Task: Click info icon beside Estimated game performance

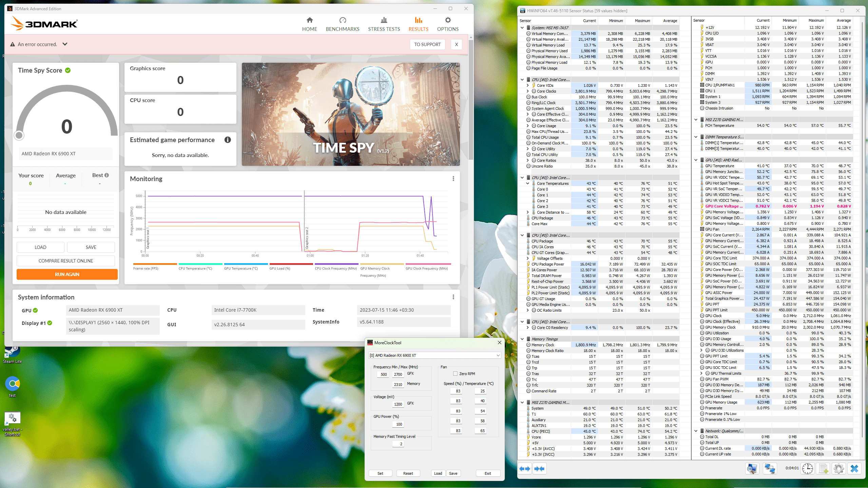Action: tap(228, 140)
